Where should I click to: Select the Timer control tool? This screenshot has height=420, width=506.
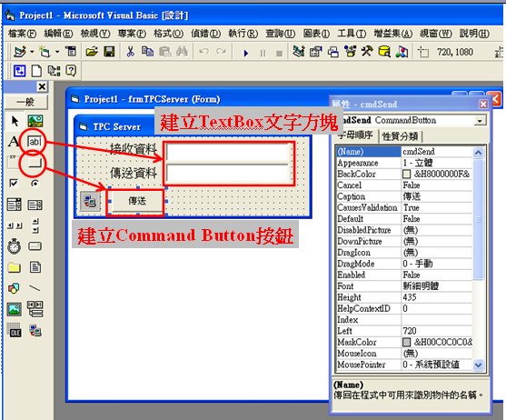15,246
